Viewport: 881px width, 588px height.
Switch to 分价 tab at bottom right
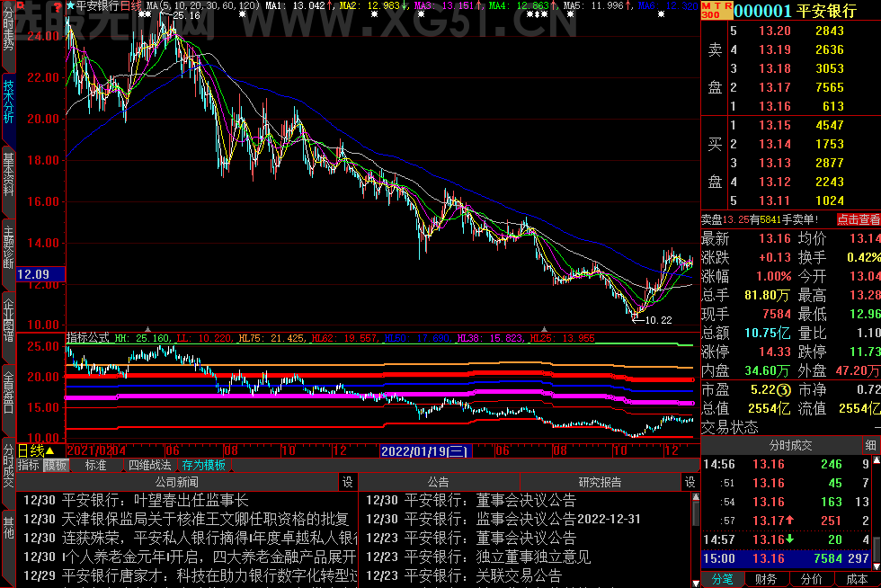(x=811, y=579)
